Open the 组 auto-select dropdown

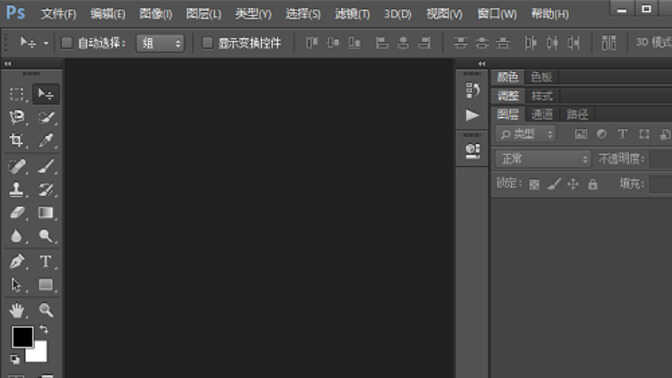point(161,43)
